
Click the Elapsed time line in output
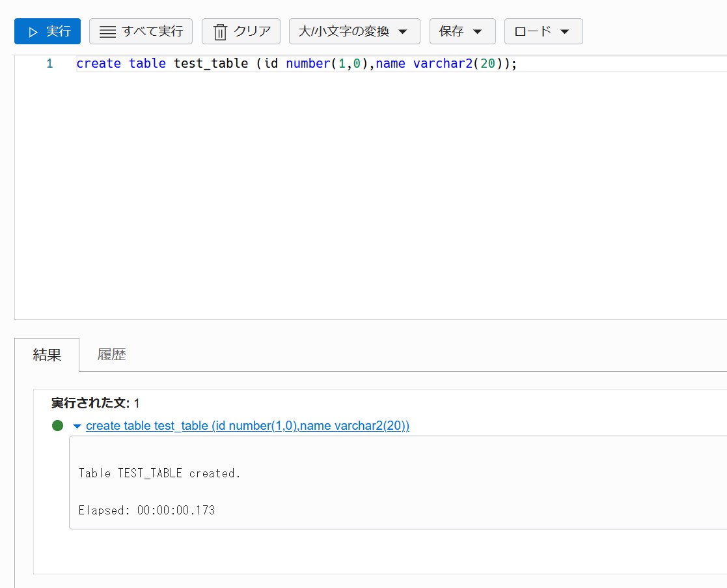click(146, 510)
